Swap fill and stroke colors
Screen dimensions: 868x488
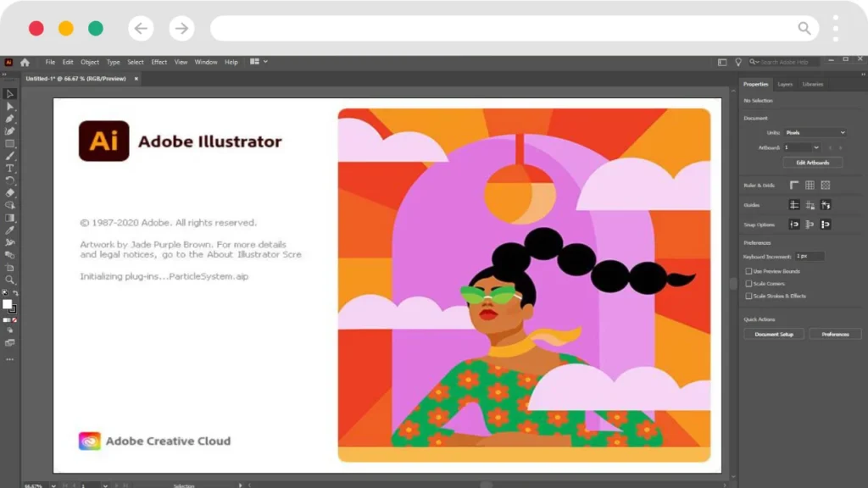coord(15,292)
